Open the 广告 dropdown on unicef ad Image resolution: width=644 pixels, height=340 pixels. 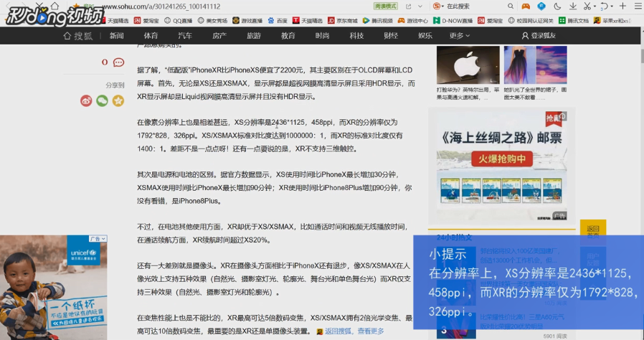[x=98, y=239]
